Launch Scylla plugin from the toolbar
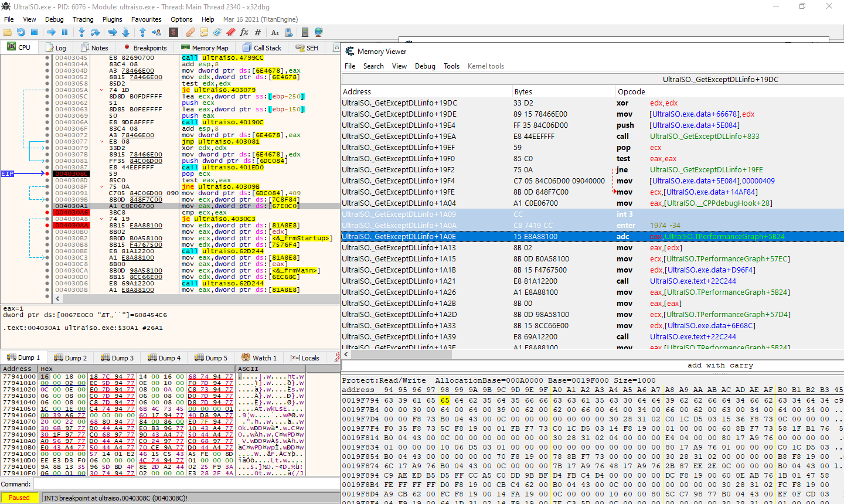Image resolution: width=844 pixels, height=504 pixels. [173, 32]
